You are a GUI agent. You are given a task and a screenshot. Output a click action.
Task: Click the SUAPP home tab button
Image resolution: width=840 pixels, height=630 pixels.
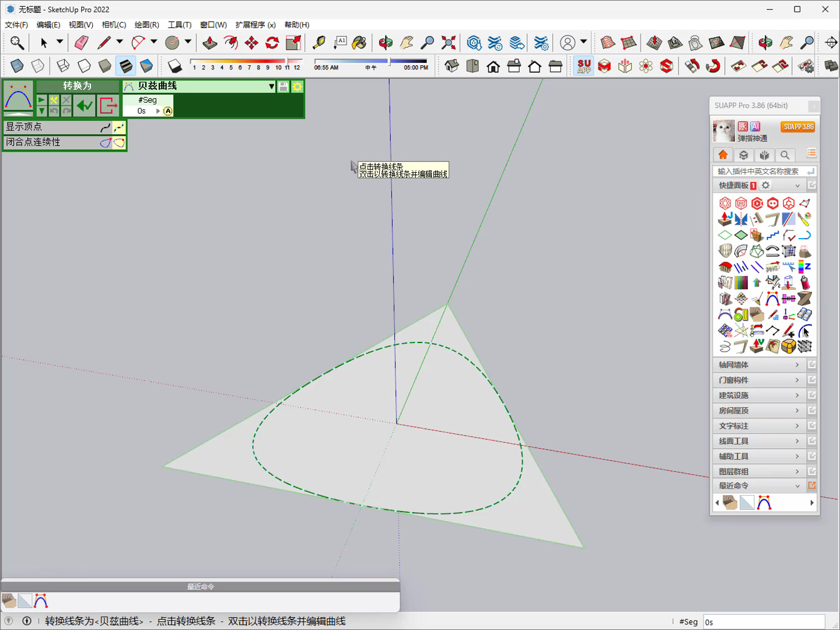pos(723,155)
